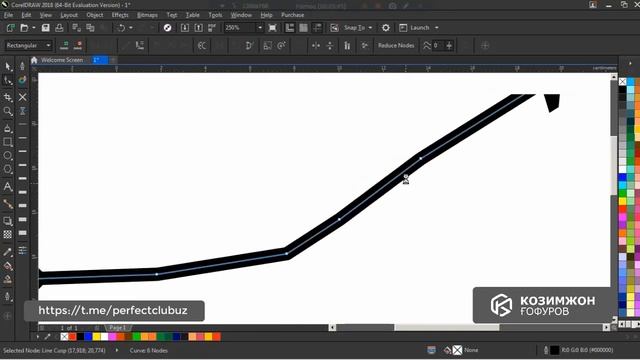Select the Zoom magnifier tool

point(8,111)
